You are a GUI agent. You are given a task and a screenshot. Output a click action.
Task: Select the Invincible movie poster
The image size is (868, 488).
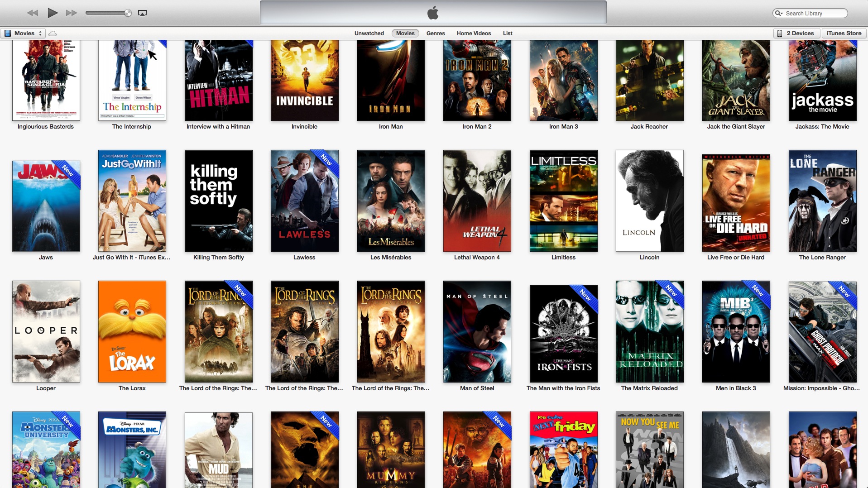pyautogui.click(x=305, y=80)
